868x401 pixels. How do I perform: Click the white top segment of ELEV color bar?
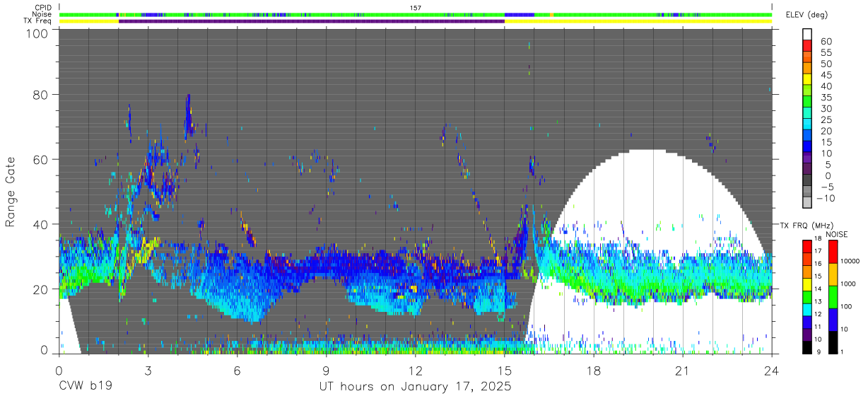point(808,33)
